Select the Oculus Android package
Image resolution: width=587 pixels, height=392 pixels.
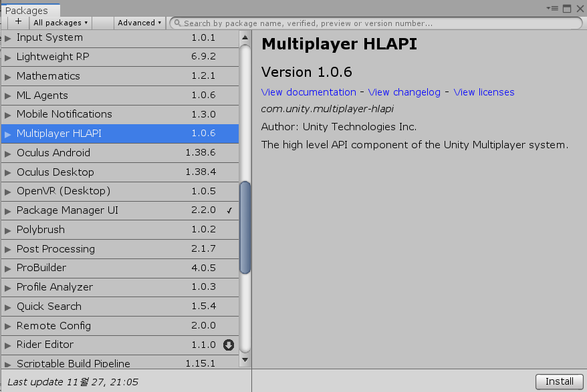click(x=120, y=153)
